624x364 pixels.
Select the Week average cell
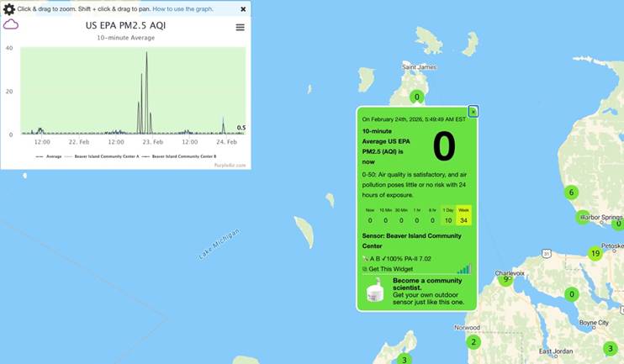[463, 215]
